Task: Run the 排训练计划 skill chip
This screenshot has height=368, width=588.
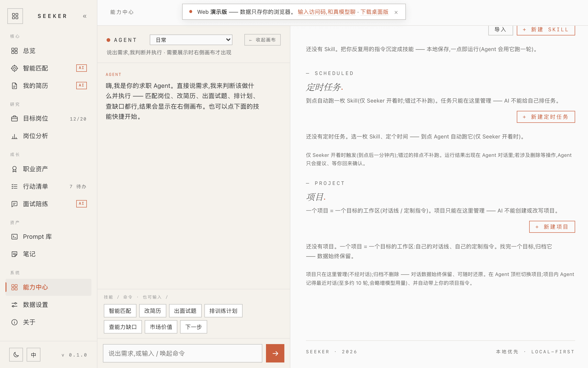Action: [x=223, y=311]
